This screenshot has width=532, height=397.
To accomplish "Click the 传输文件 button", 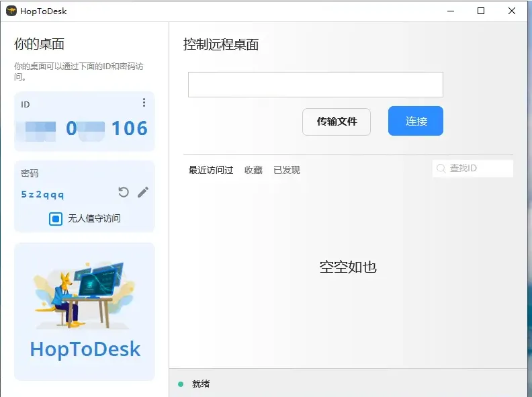I will click(x=337, y=122).
